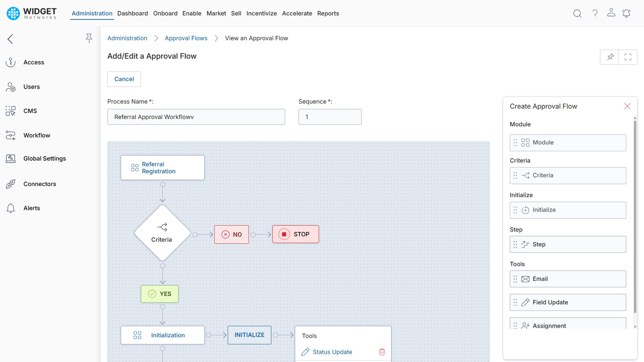Open the Incentivize menu item
Screen dimensions: 644x362
tap(262, 13)
